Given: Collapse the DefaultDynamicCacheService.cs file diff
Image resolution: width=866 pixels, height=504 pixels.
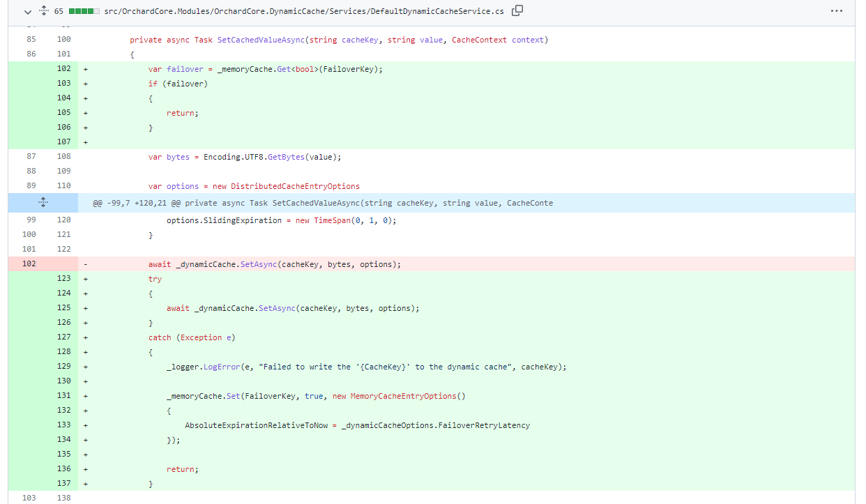Looking at the screenshot, I should [x=27, y=12].
